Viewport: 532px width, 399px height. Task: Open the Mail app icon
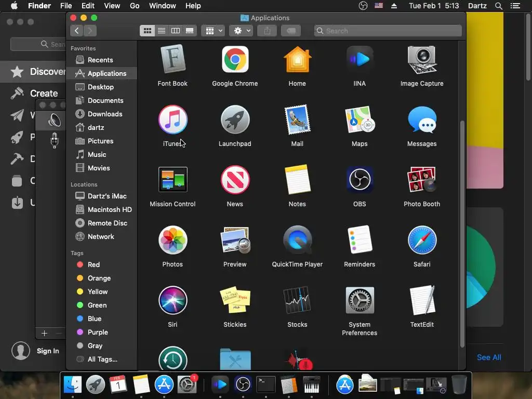click(297, 119)
